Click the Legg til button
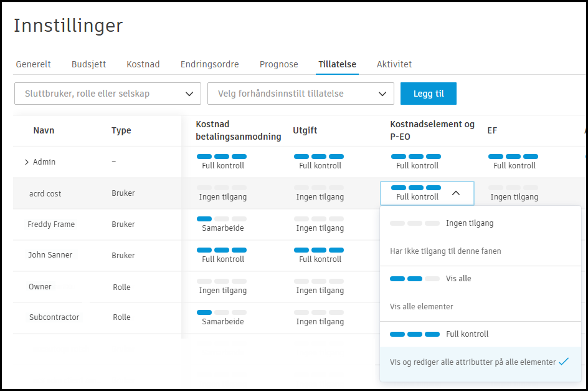Viewport: 588px width, 391px height. pos(428,94)
